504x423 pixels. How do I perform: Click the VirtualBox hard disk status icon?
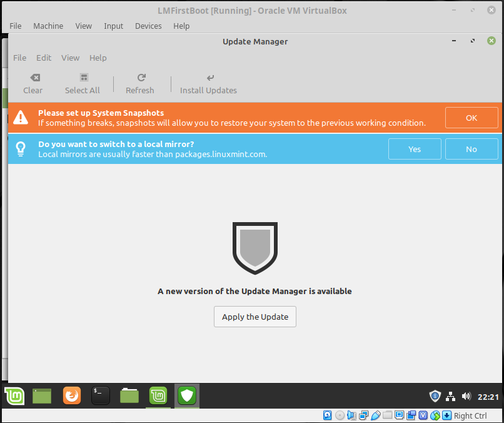click(x=327, y=415)
